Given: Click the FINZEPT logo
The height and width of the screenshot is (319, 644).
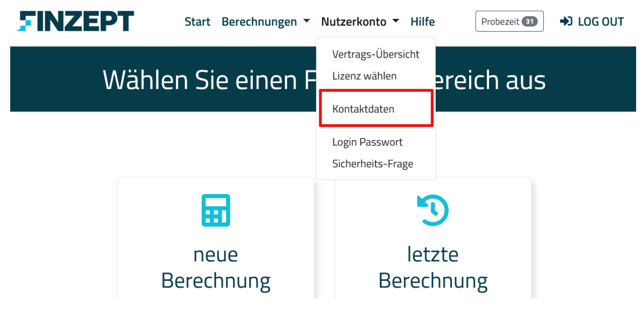Looking at the screenshot, I should click(76, 21).
